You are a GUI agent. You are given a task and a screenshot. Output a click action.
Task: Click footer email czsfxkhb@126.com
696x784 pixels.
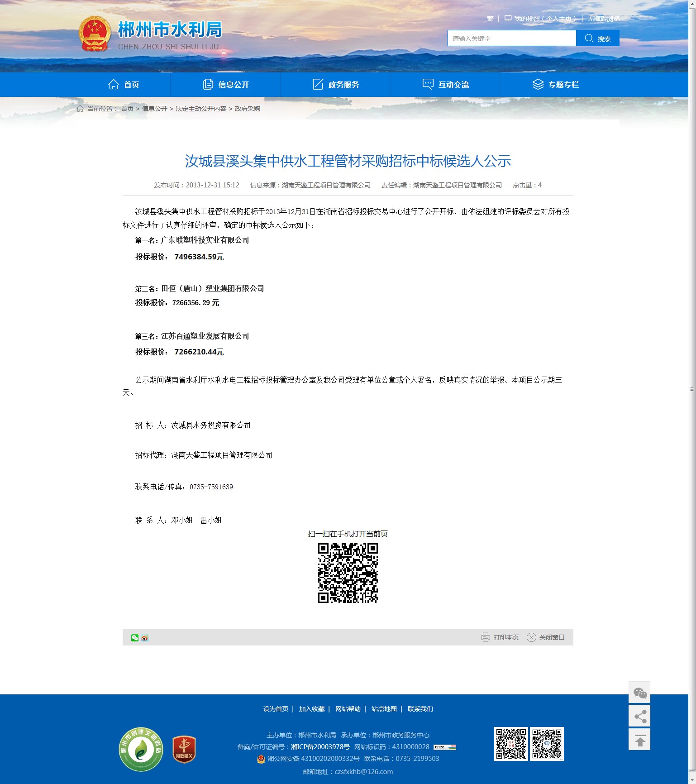tap(364, 772)
